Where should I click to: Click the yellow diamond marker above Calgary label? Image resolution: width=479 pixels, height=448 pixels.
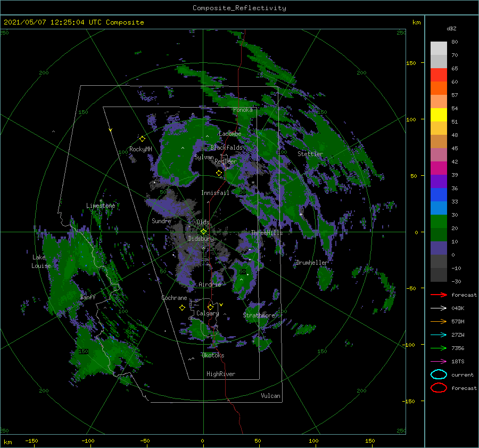210,307
